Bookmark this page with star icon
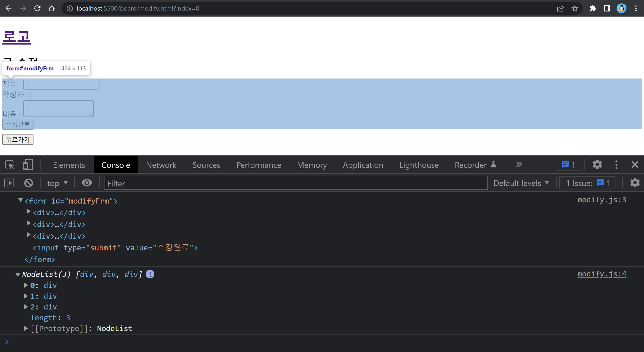 tap(575, 9)
